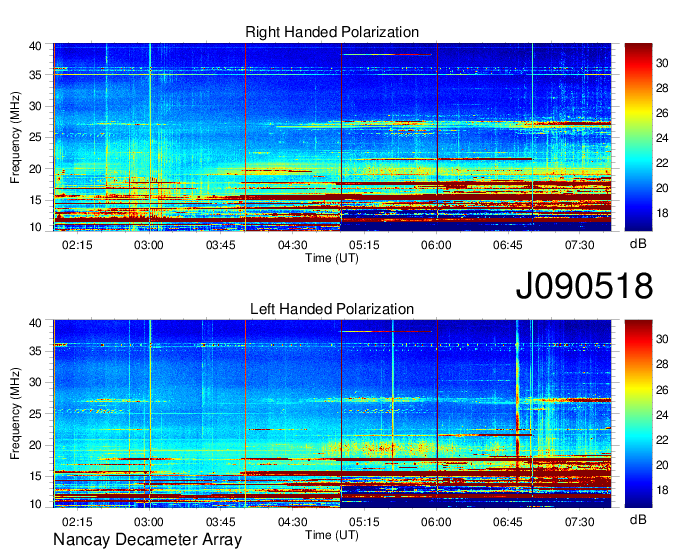This screenshot has width=680, height=552.
Task: Click 22 dB value on right-handed color bar
Action: [662, 163]
